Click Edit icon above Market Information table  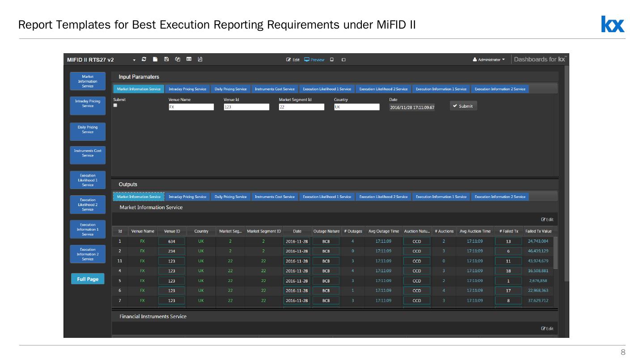547,219
